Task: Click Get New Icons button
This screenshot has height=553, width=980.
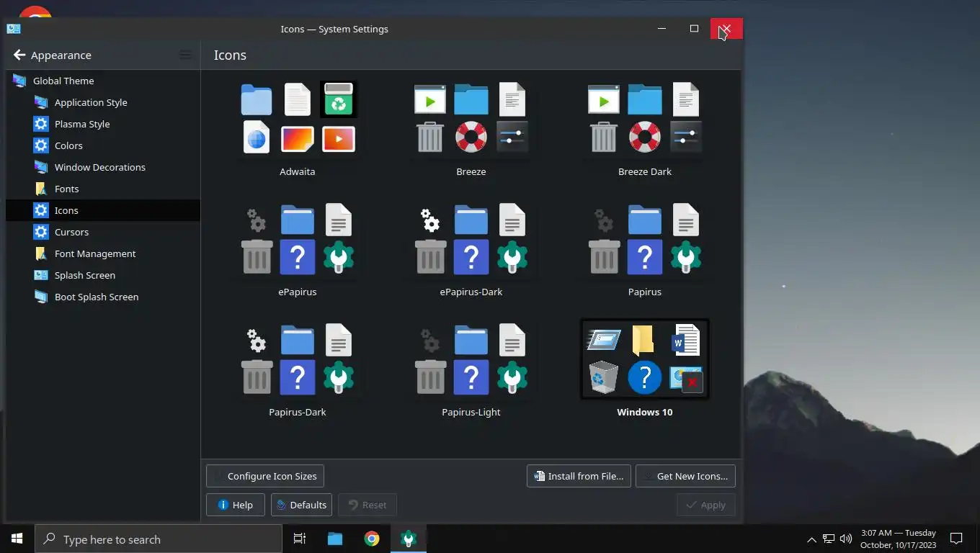Action: pos(685,476)
